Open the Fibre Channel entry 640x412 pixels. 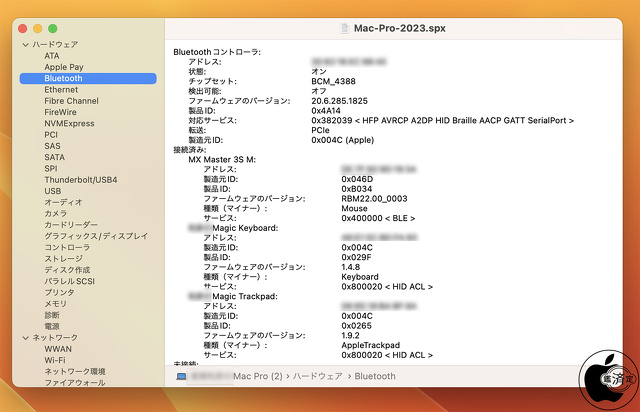tap(71, 101)
